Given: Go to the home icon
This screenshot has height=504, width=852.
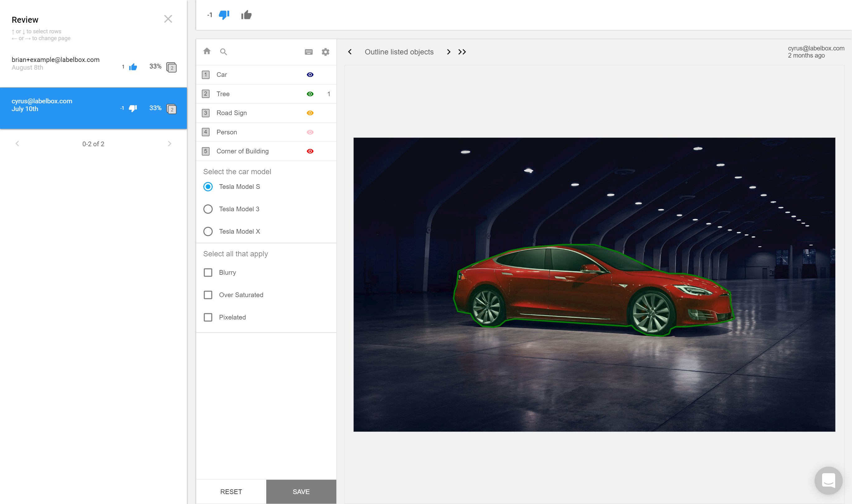Looking at the screenshot, I should point(207,51).
